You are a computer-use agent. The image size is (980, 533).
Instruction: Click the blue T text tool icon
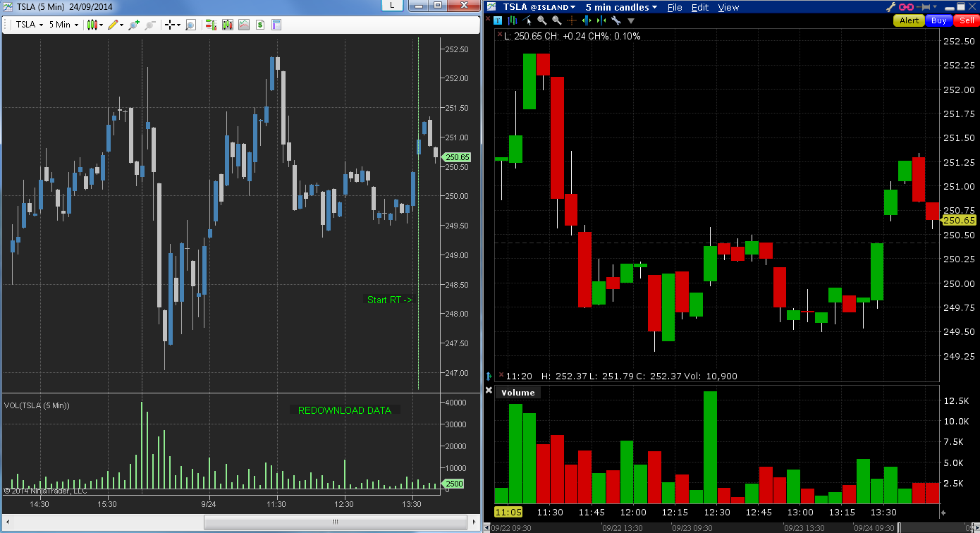(x=498, y=20)
